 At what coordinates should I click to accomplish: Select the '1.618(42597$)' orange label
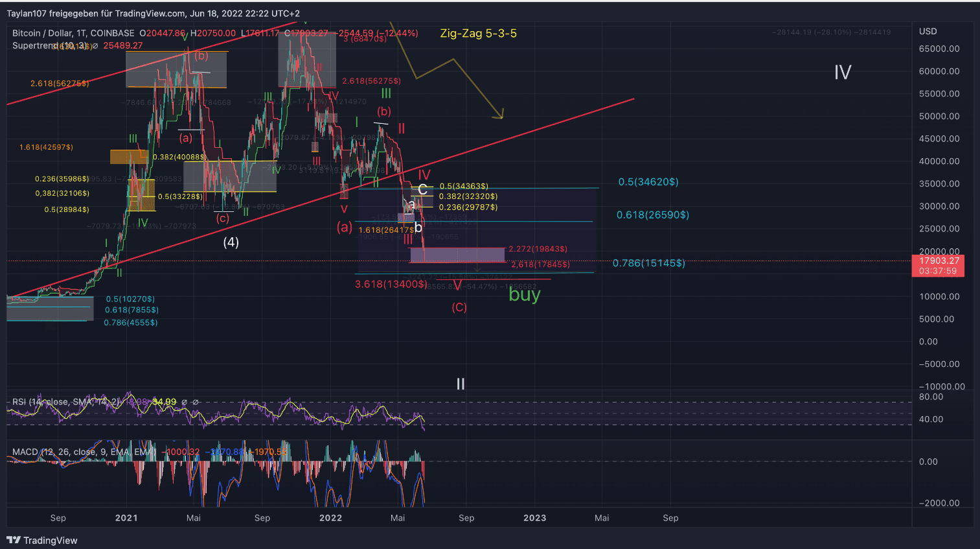pyautogui.click(x=47, y=148)
